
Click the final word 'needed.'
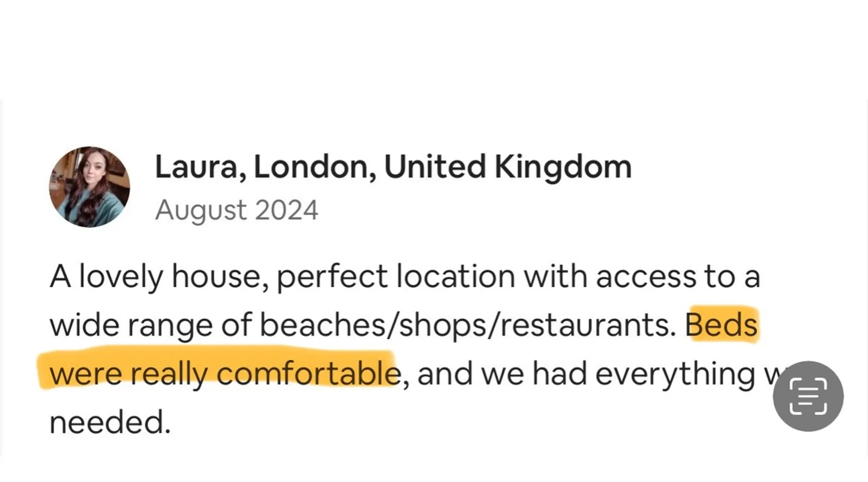click(110, 422)
